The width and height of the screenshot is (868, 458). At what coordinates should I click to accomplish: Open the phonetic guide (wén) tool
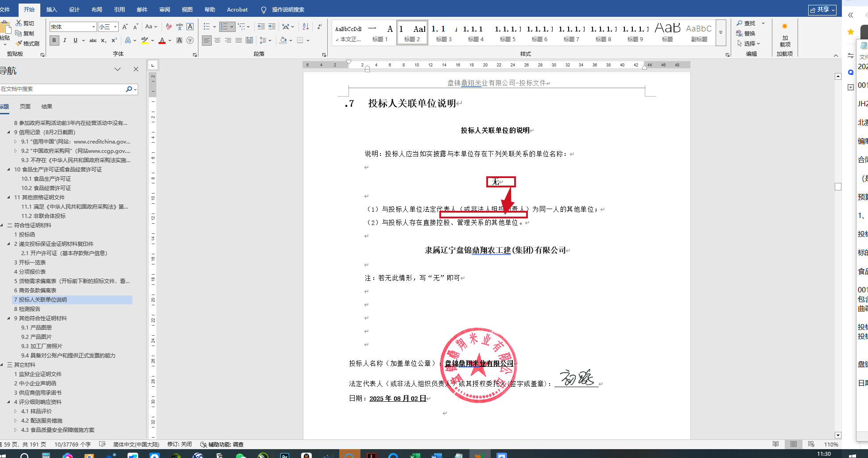pos(179,27)
